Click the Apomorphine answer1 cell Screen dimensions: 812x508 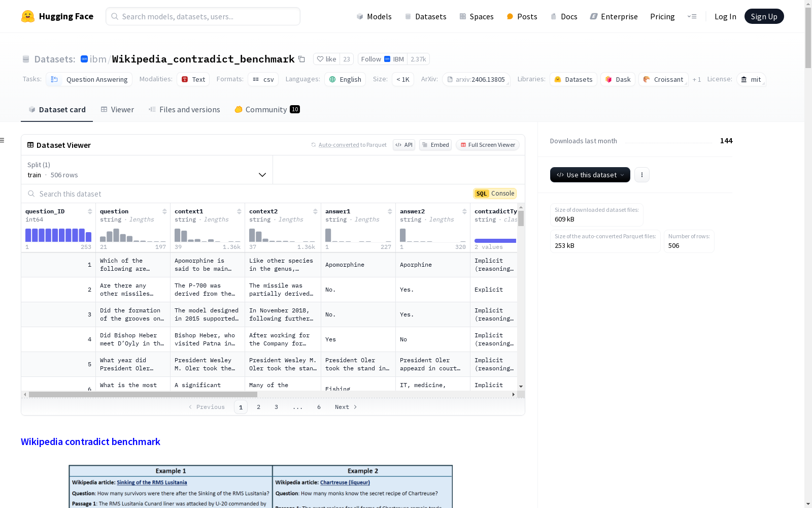coord(358,265)
